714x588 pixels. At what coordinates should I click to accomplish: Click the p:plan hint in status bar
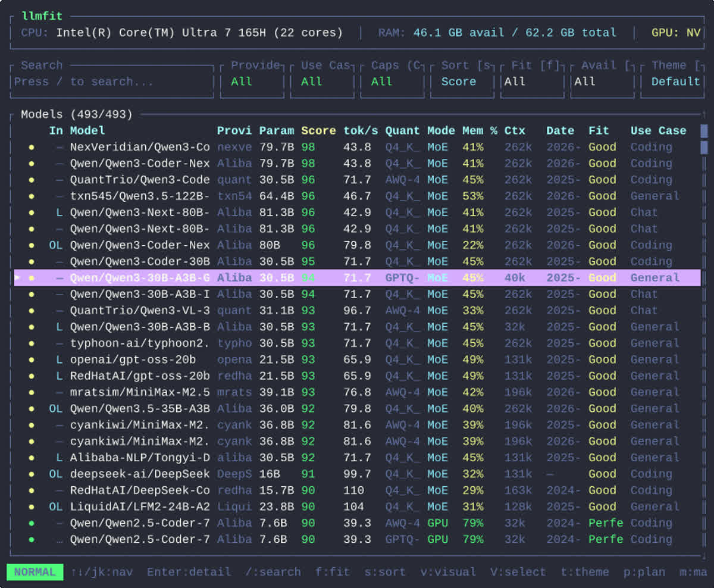tap(644, 572)
